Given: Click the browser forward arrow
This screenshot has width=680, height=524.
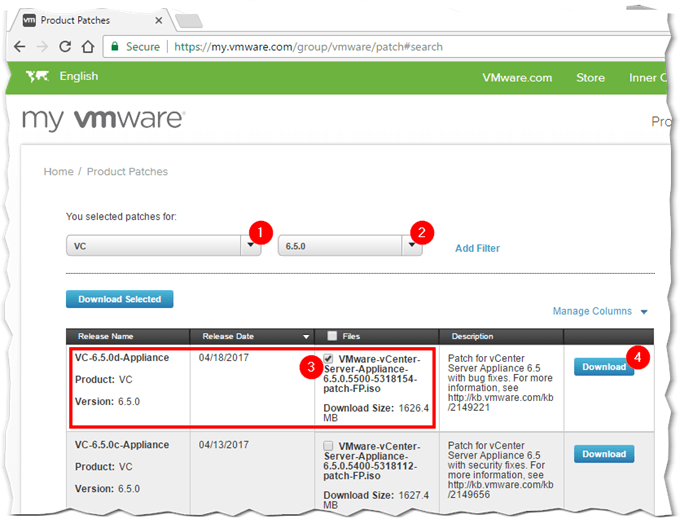Looking at the screenshot, I should click(42, 46).
